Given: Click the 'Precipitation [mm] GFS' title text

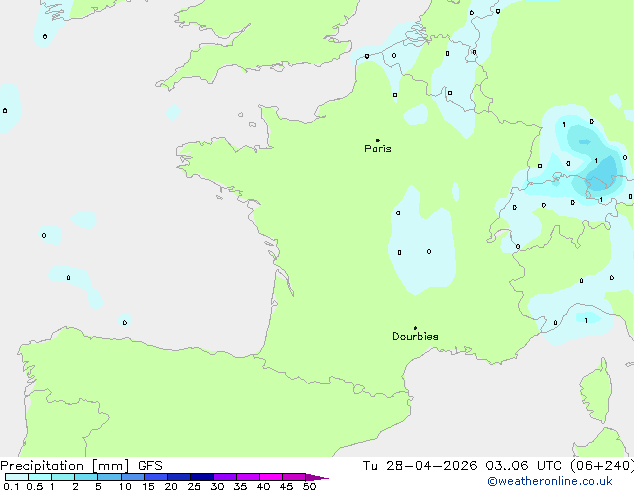Looking at the screenshot, I should pos(81,466).
